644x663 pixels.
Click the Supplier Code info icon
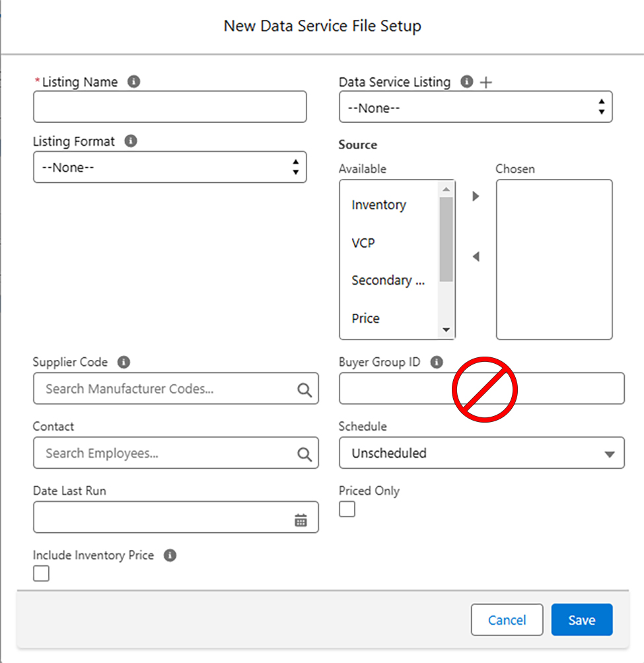click(x=124, y=362)
